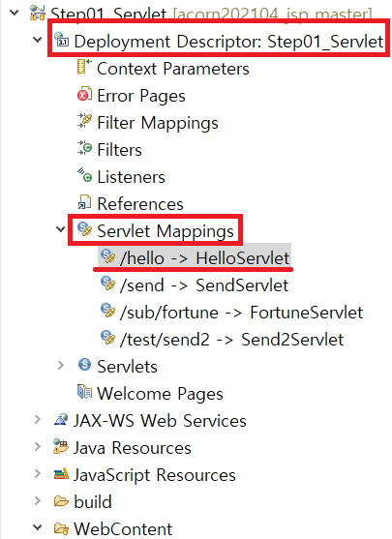Expand the Servlets node

pyautogui.click(x=61, y=365)
